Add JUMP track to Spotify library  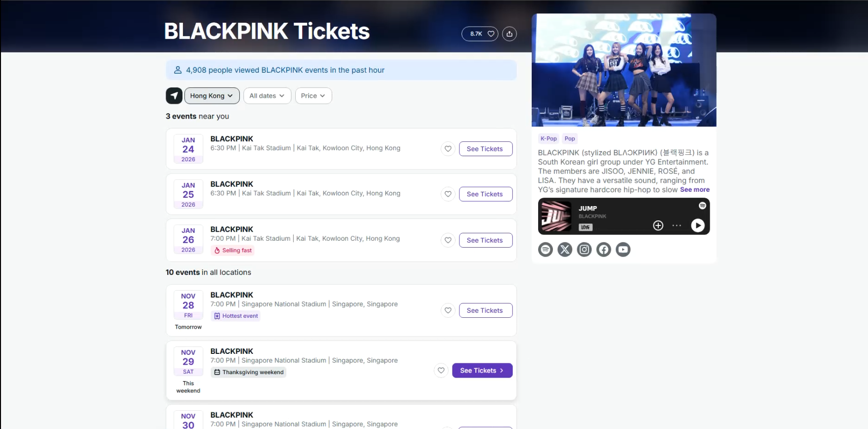point(658,225)
